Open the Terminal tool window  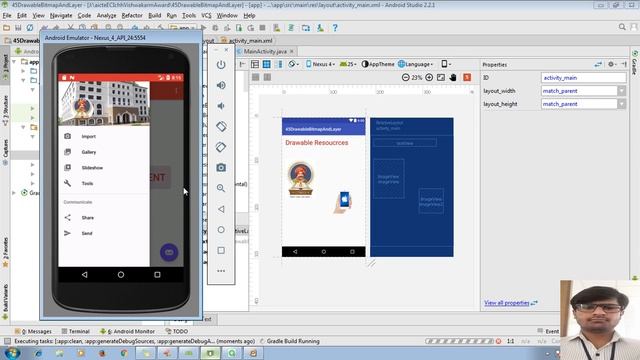coord(76,331)
